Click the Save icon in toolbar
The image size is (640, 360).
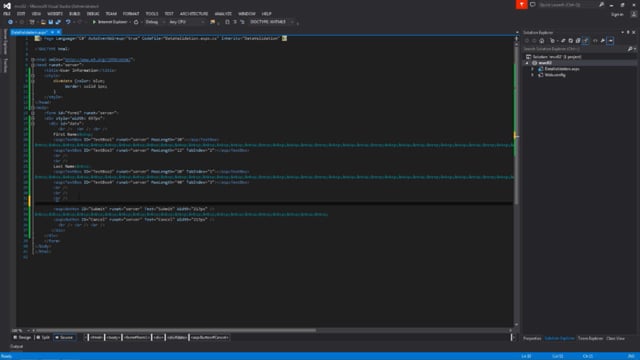(51, 22)
